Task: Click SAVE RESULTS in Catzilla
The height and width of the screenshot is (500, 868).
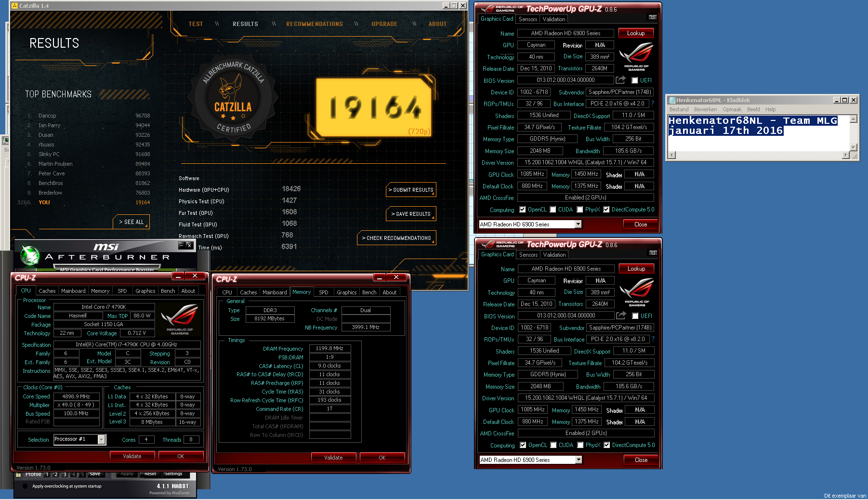Action: click(x=411, y=214)
